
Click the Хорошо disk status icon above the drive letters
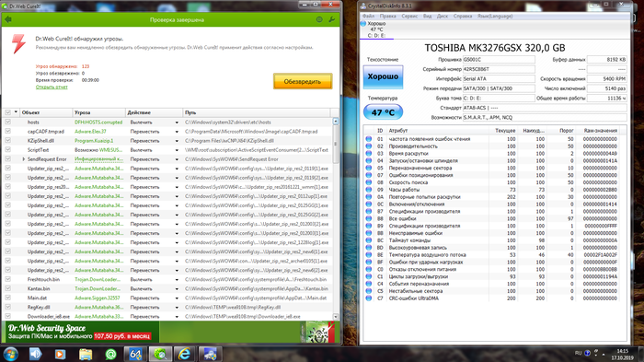tap(362, 23)
